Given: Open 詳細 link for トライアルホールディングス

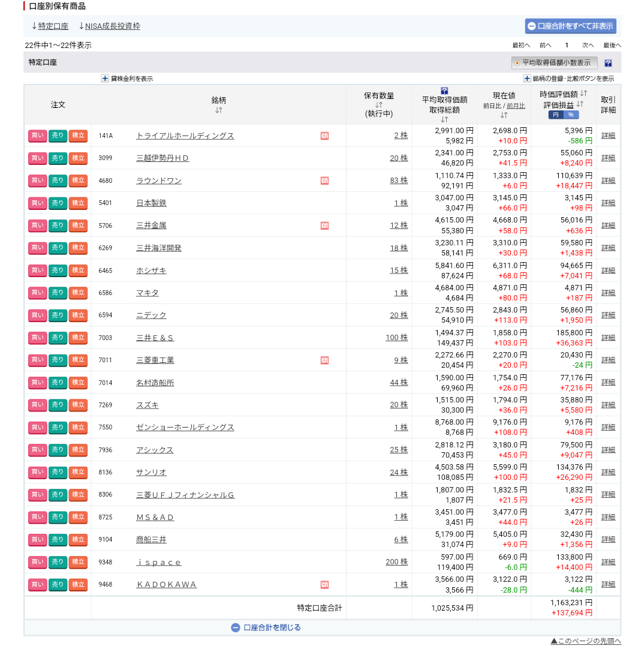Looking at the screenshot, I should (608, 136).
